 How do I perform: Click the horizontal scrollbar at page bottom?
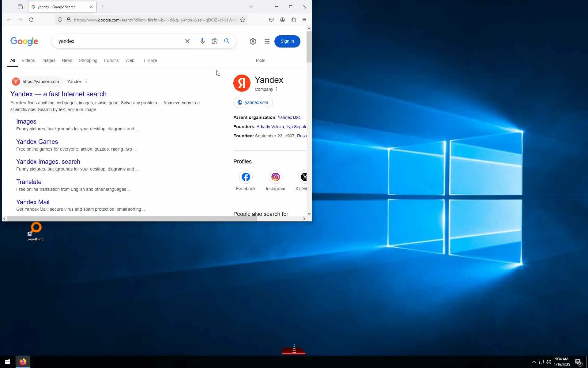tap(132, 219)
